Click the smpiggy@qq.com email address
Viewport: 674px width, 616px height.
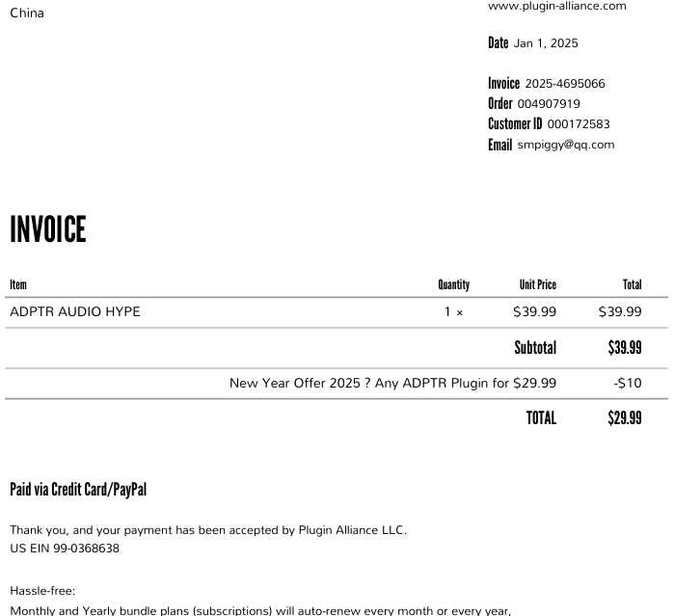click(x=566, y=145)
